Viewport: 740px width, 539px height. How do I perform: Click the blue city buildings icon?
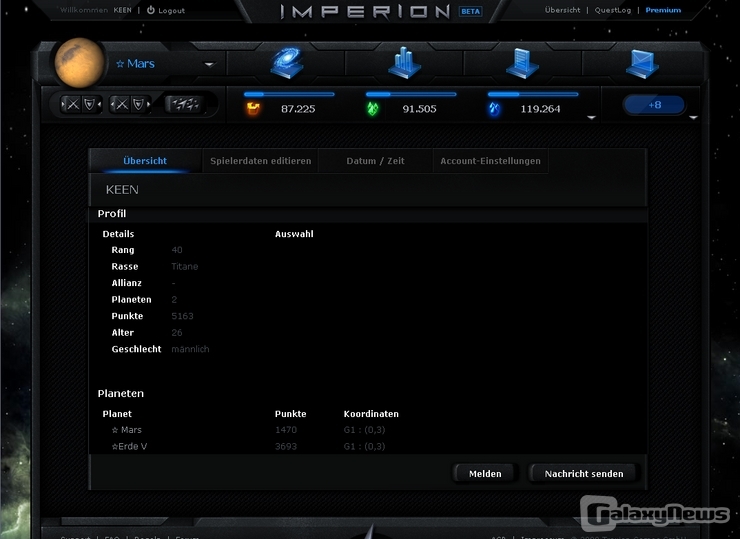coord(404,63)
